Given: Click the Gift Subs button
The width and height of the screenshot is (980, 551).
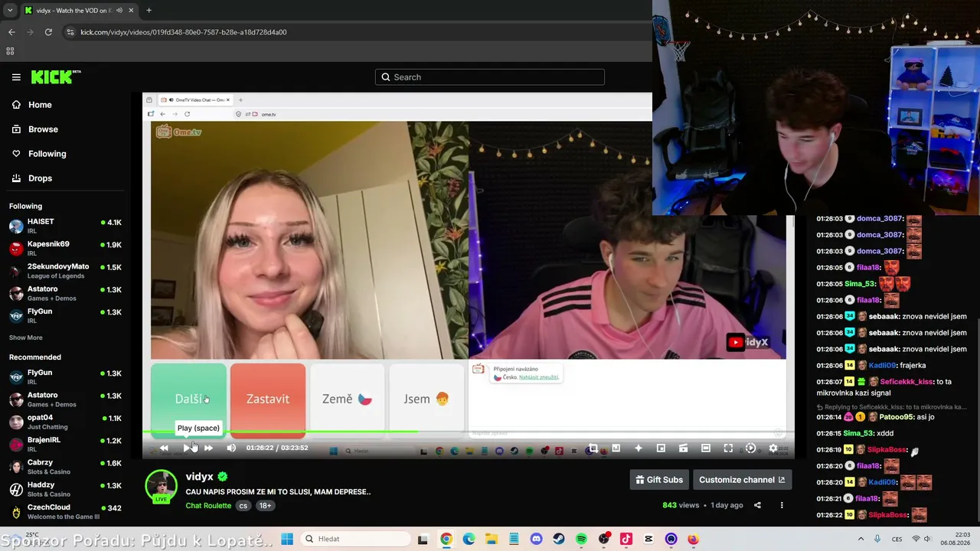Looking at the screenshot, I should pyautogui.click(x=659, y=480).
